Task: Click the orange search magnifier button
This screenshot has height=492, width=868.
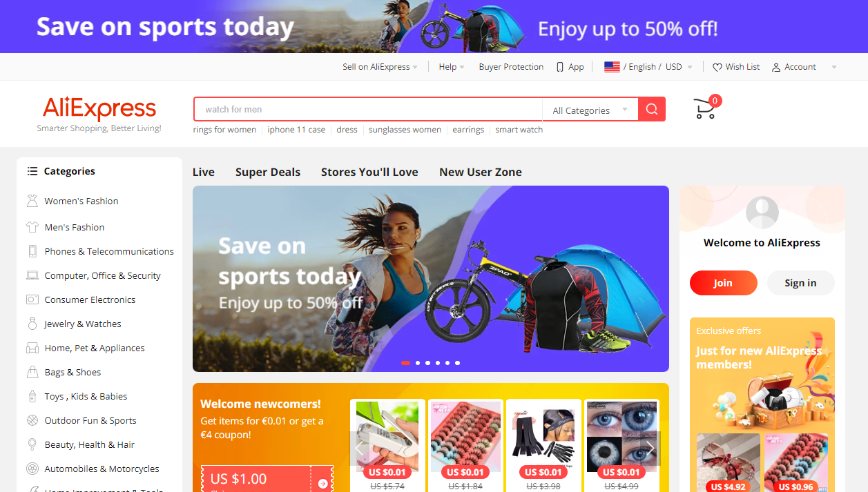Action: pos(652,109)
